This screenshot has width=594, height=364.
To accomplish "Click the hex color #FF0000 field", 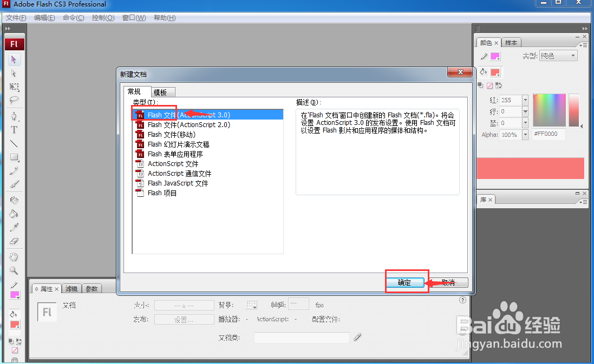I will point(549,134).
